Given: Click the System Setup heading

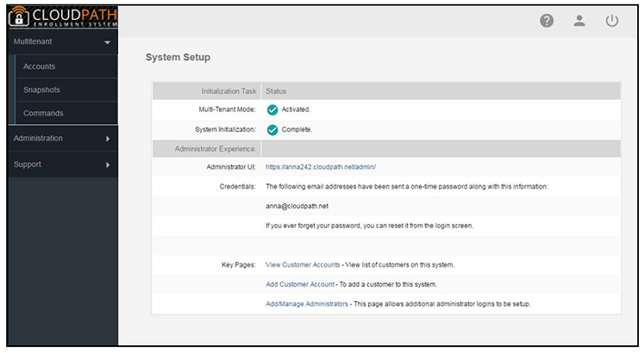Looking at the screenshot, I should click(x=178, y=58).
